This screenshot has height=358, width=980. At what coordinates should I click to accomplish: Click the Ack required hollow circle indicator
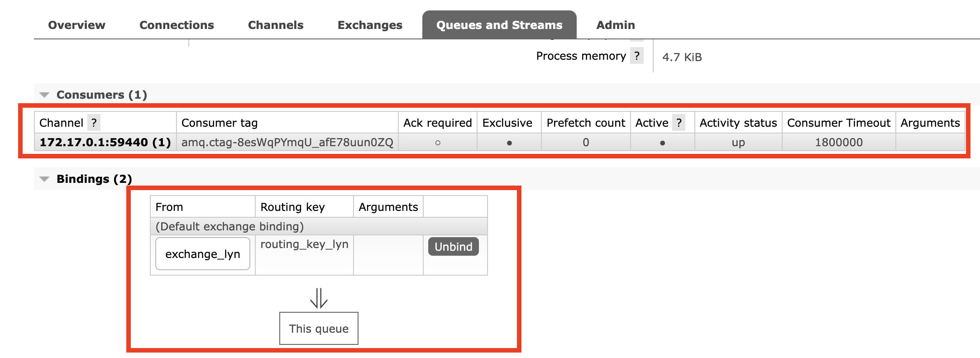pos(438,143)
